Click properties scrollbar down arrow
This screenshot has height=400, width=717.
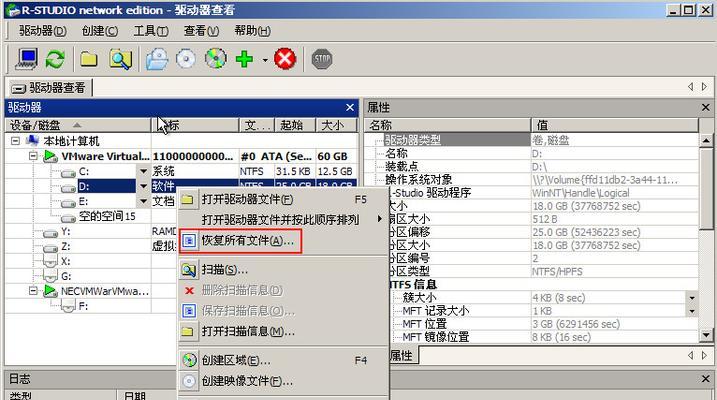(x=706, y=336)
